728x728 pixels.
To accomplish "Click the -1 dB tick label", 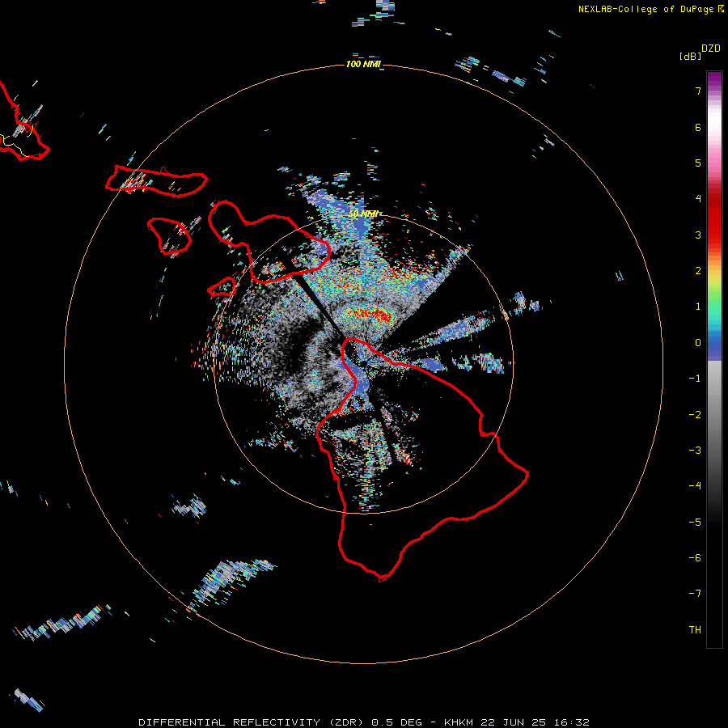I will (695, 379).
